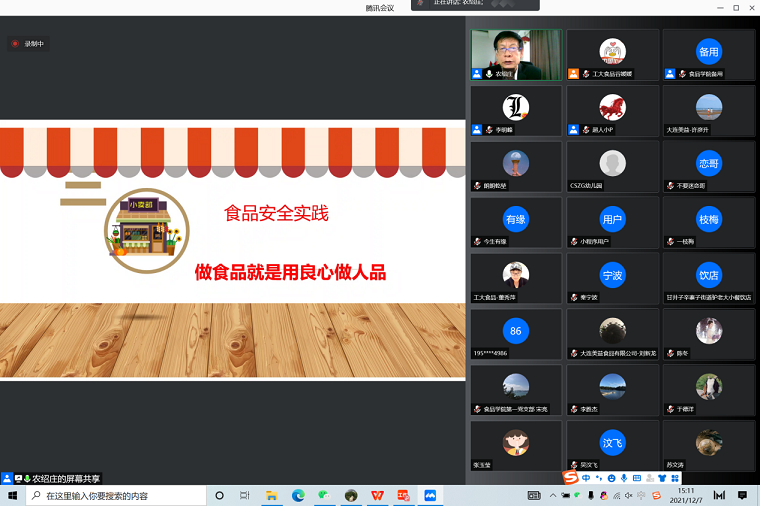The height and width of the screenshot is (506, 760).
Task: Click muted microphone icon beside 李明峰
Action: [x=489, y=130]
